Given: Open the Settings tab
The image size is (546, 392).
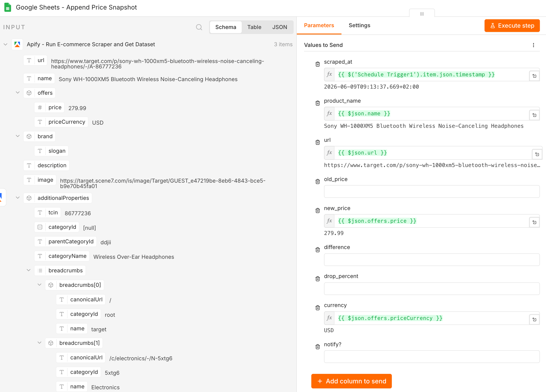Looking at the screenshot, I should click(x=359, y=25).
